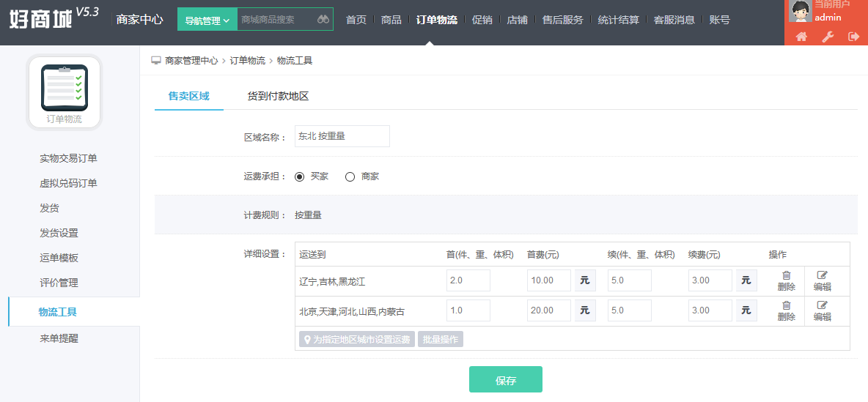
Task: Open the wrench settings icon
Action: [828, 37]
